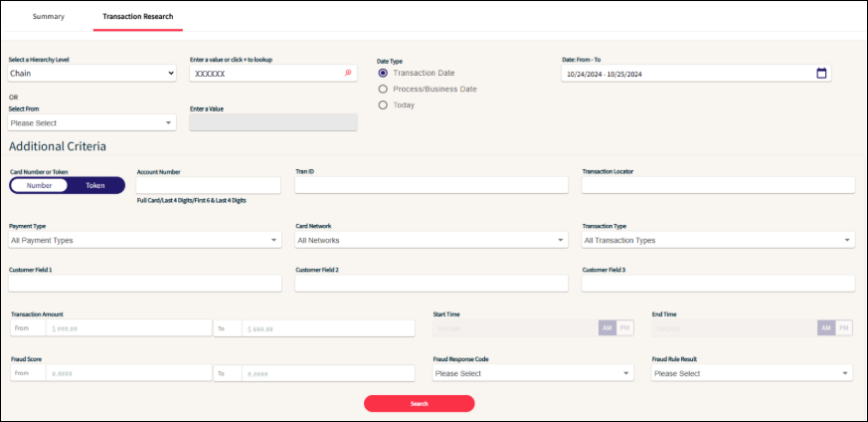The image size is (868, 422).
Task: Open the Transaction Research tab
Action: tap(137, 17)
